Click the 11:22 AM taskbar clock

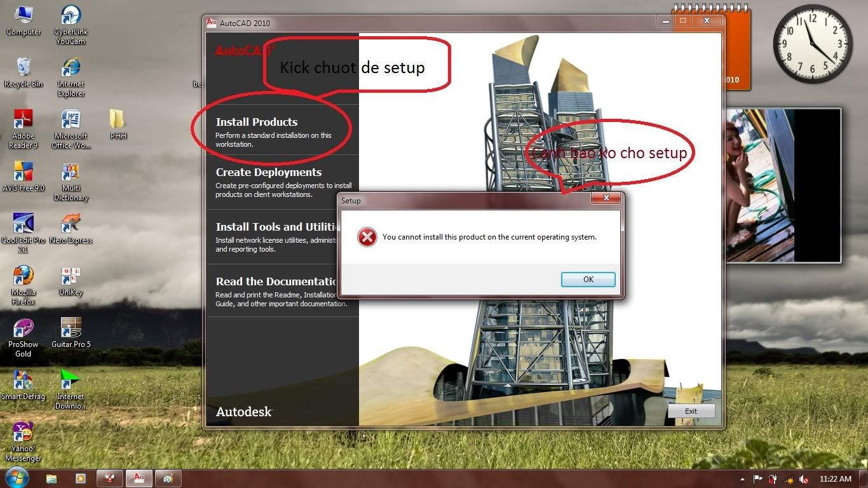click(836, 478)
